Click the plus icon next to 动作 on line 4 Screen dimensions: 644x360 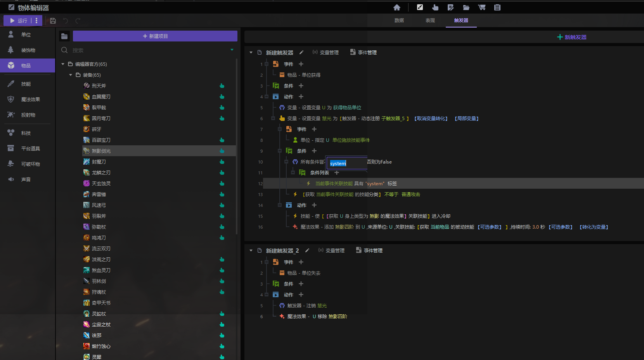[301, 96]
